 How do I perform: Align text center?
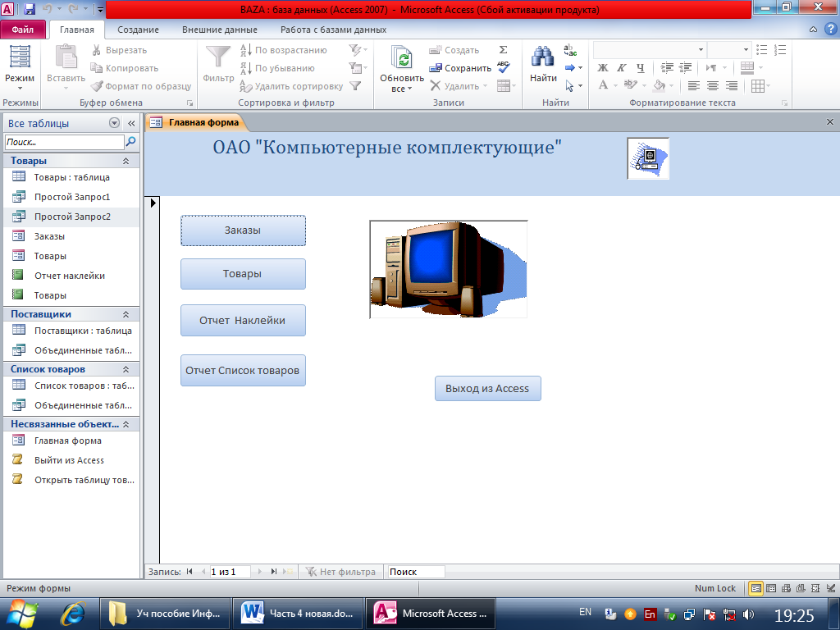coord(713,85)
